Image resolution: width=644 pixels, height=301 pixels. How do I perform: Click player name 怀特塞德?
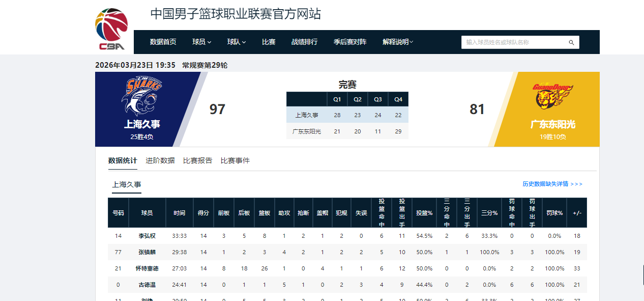[147, 268]
